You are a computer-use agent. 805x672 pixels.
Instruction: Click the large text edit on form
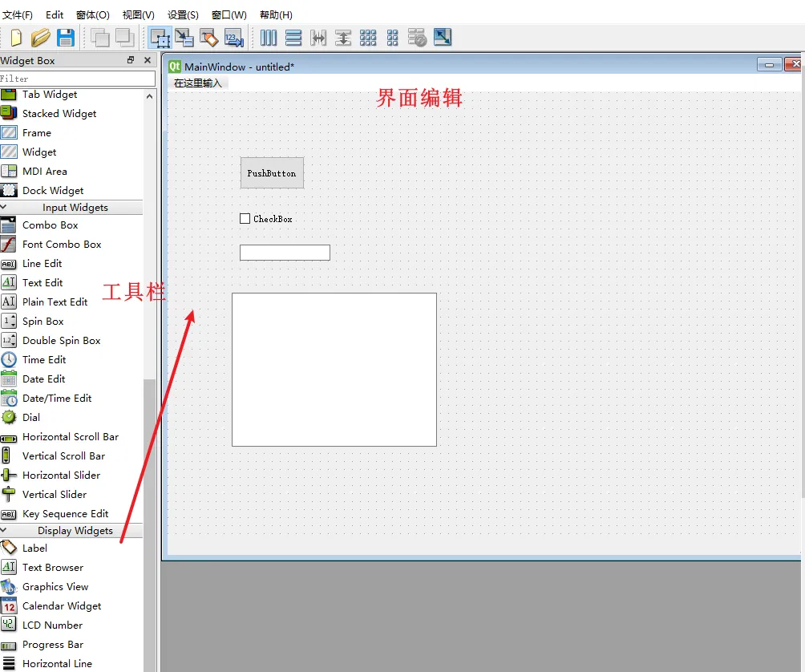(334, 370)
